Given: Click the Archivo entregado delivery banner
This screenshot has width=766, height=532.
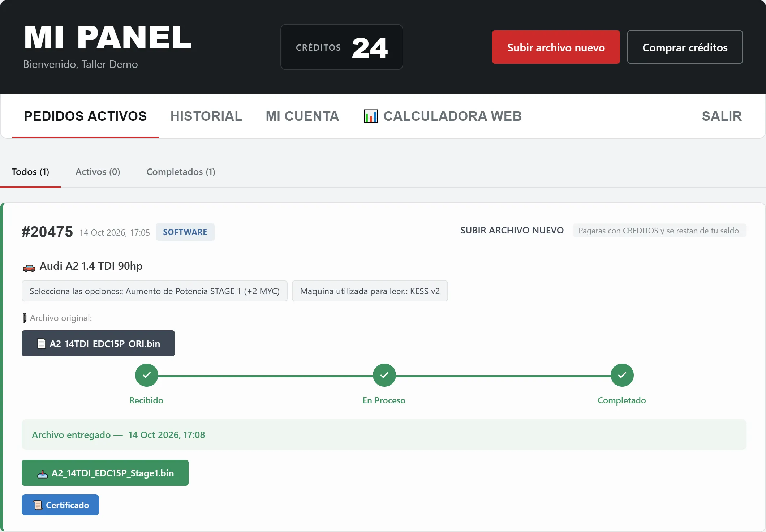Looking at the screenshot, I should tap(384, 434).
